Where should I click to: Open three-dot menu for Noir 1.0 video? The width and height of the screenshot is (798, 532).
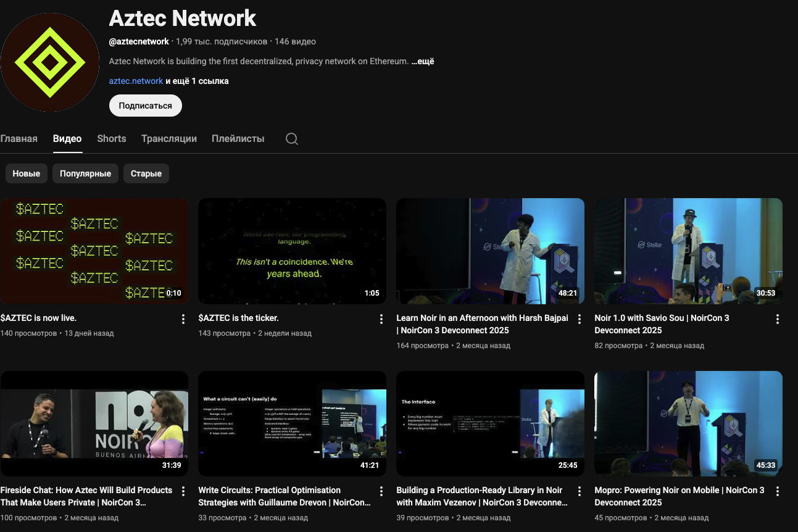coord(777,319)
